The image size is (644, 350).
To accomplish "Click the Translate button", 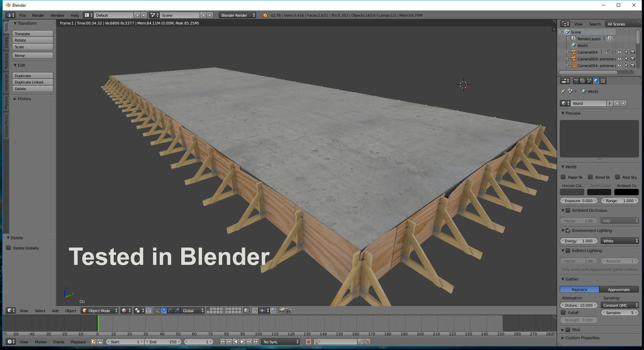I will click(33, 34).
